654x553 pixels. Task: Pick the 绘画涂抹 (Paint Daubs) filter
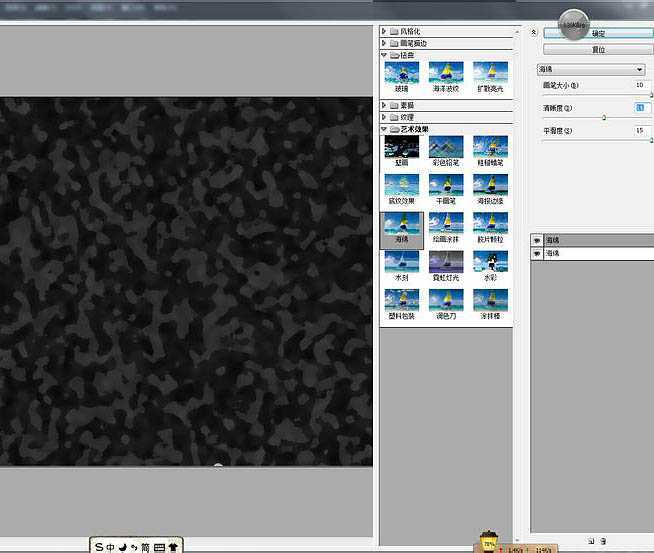[446, 224]
